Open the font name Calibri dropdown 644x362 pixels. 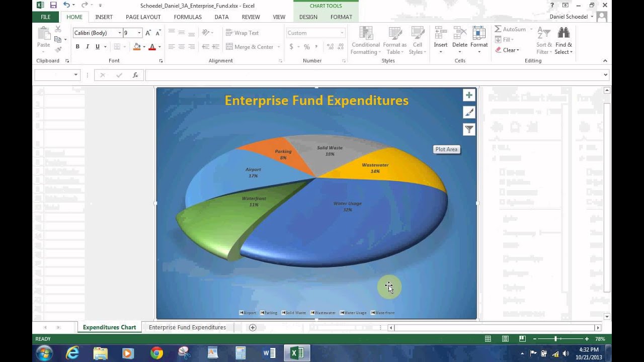tap(120, 33)
